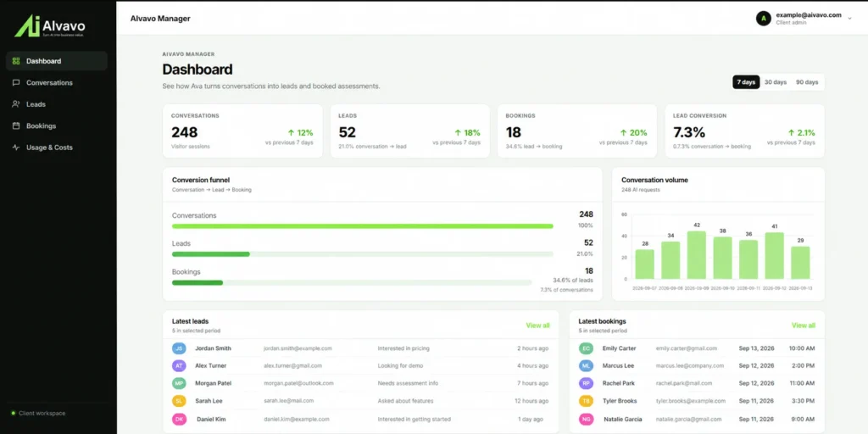868x434 pixels.
Task: Click the chart bar labeled 41
Action: [775, 255]
